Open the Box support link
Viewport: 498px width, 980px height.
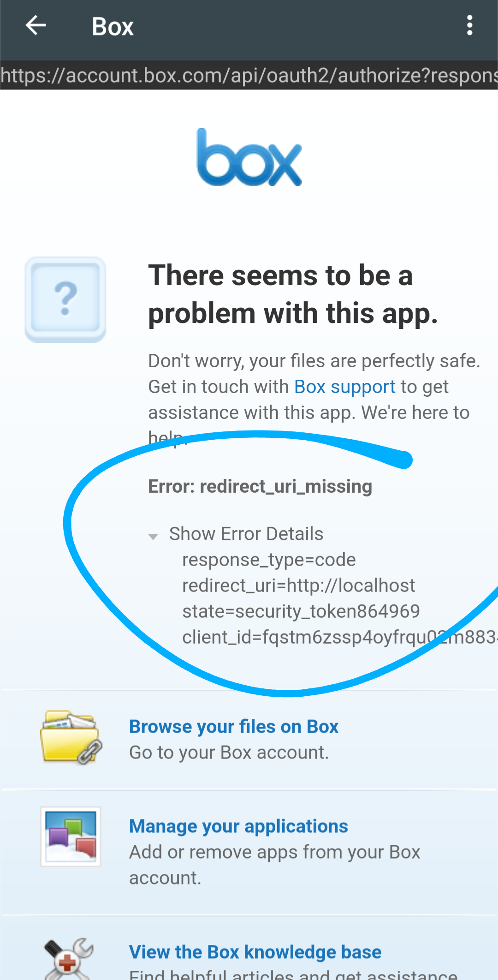coord(345,387)
